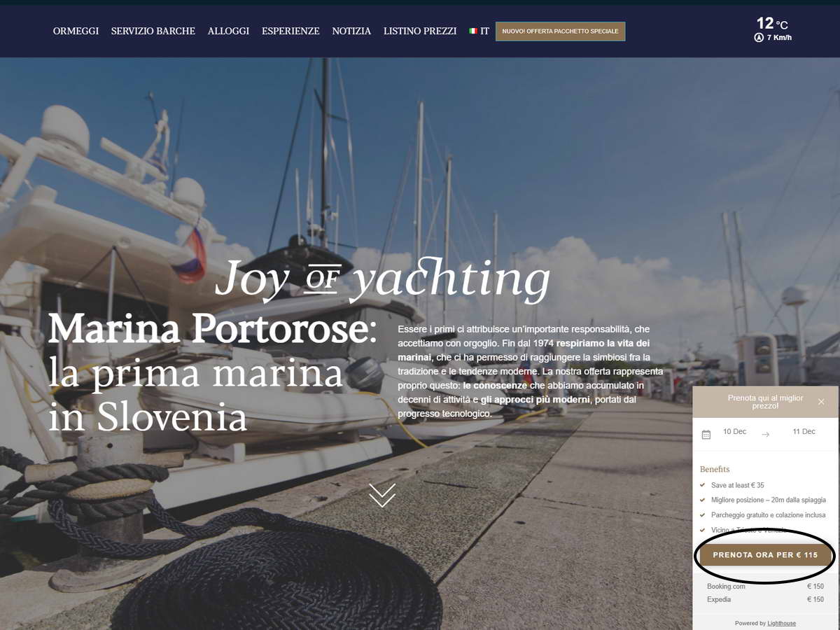Click the Italian flag language icon
Screen dimensions: 840x630
point(473,31)
